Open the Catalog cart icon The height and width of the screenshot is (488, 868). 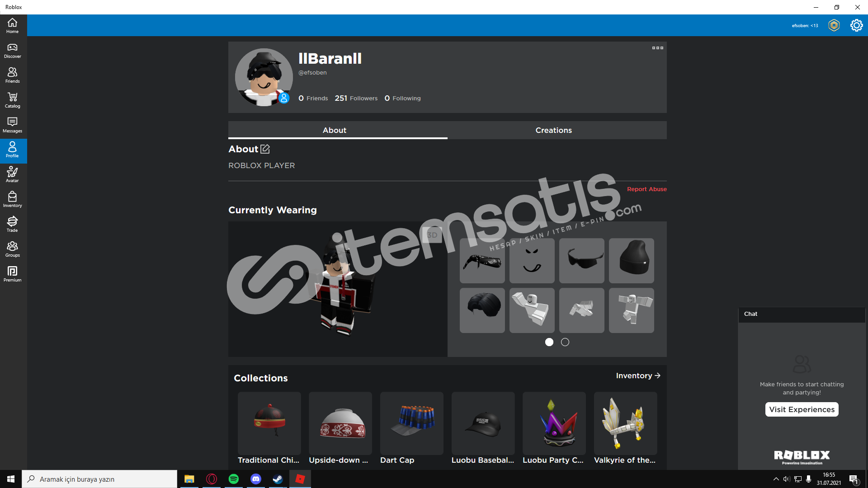(x=13, y=100)
